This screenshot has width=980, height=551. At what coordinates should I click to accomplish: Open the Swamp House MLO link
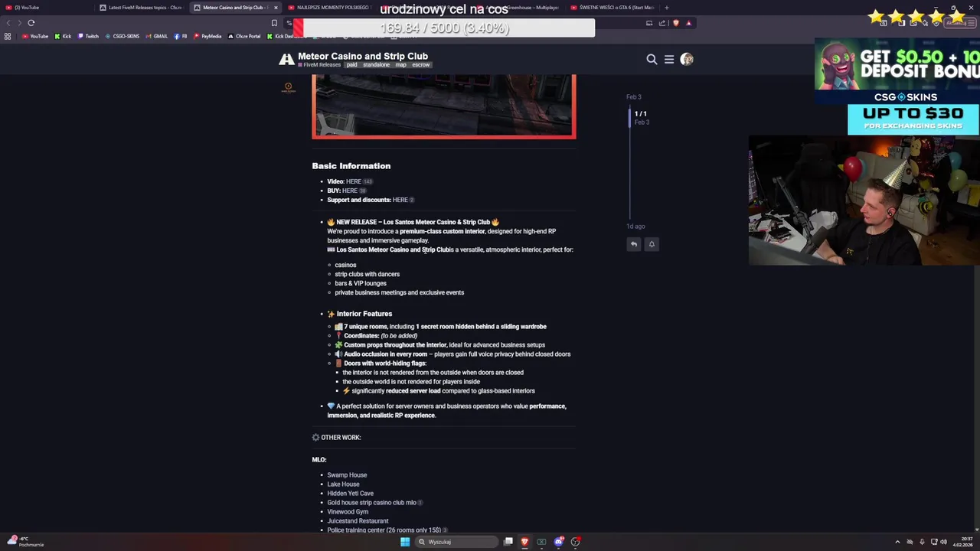tap(347, 475)
